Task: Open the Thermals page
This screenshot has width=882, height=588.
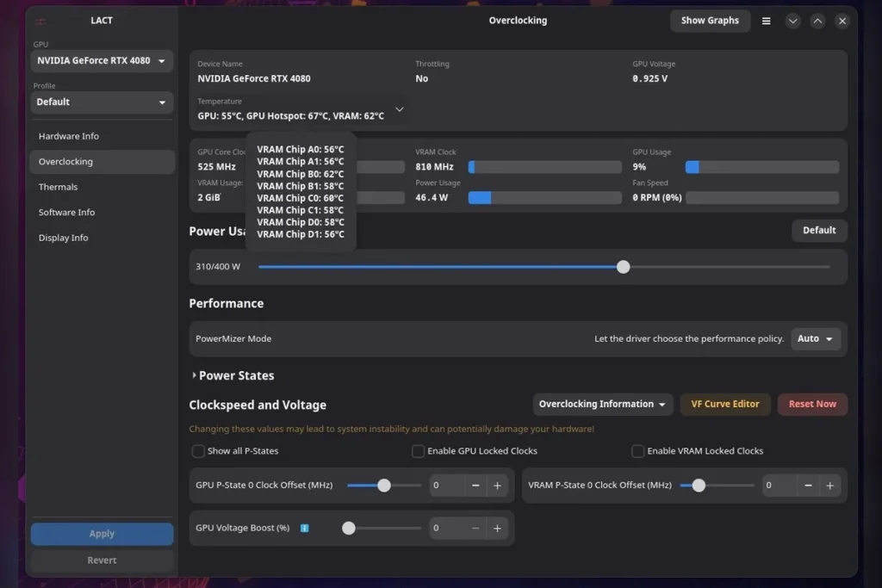Action: pos(102,187)
